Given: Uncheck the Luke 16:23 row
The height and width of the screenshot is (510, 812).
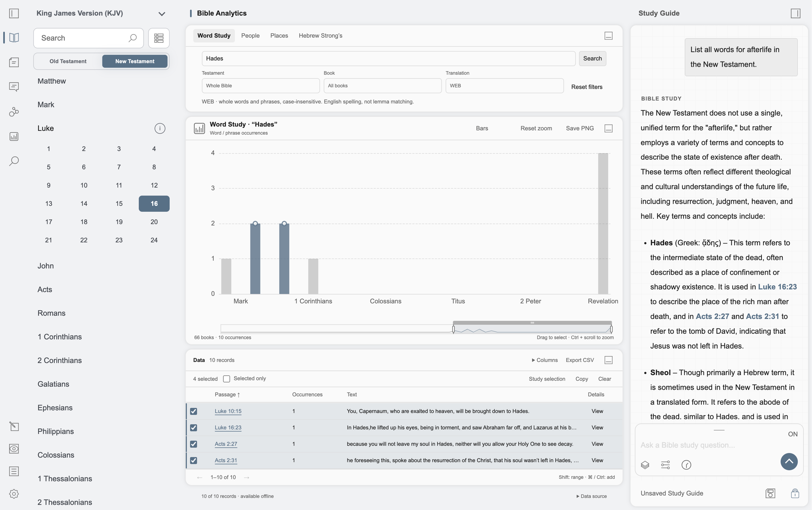Looking at the screenshot, I should (x=193, y=428).
